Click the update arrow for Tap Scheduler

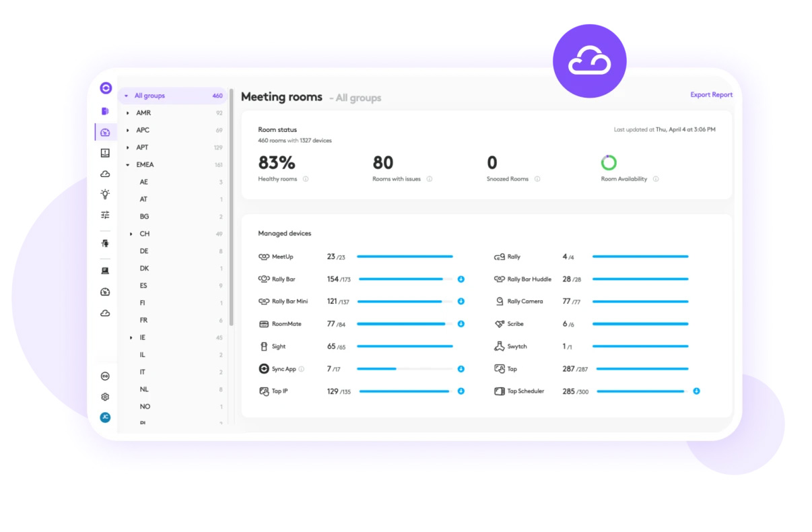[696, 391]
